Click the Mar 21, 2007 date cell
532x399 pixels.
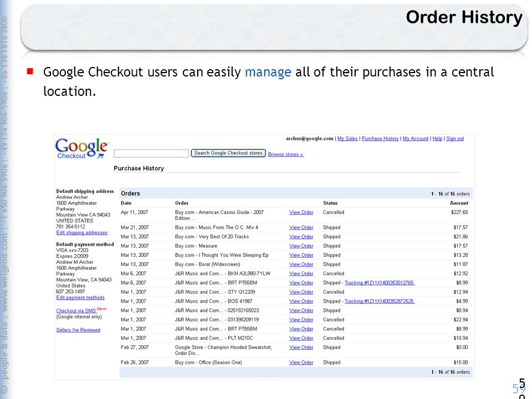tap(135, 227)
